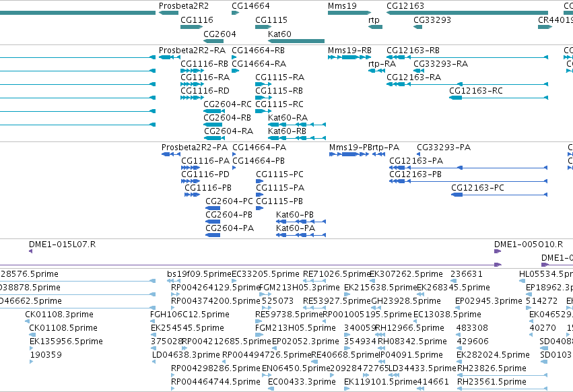Select the CG1116 gene label
This screenshot has width=573, height=392.
coord(197,20)
